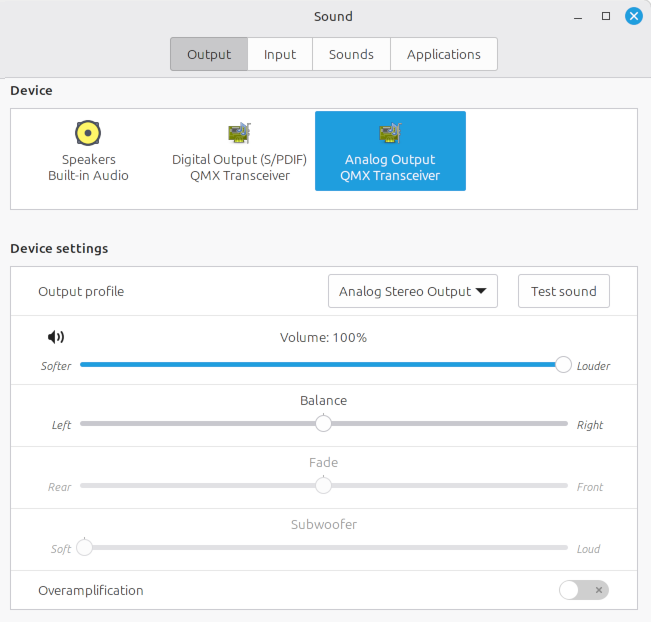Click the Volume slider handle

point(563,365)
